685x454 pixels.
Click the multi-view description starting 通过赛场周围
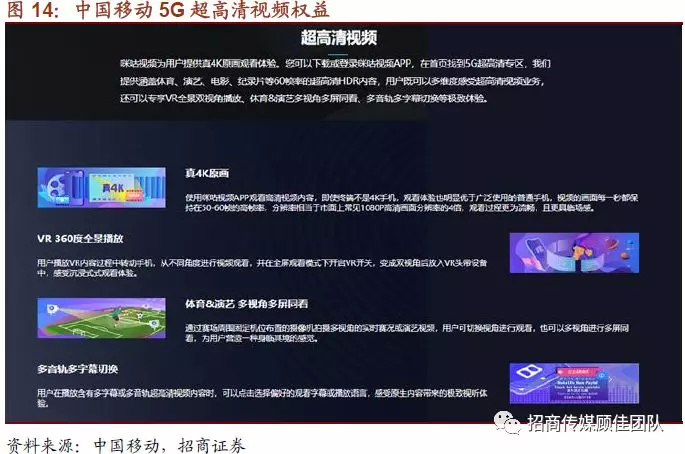(407, 333)
